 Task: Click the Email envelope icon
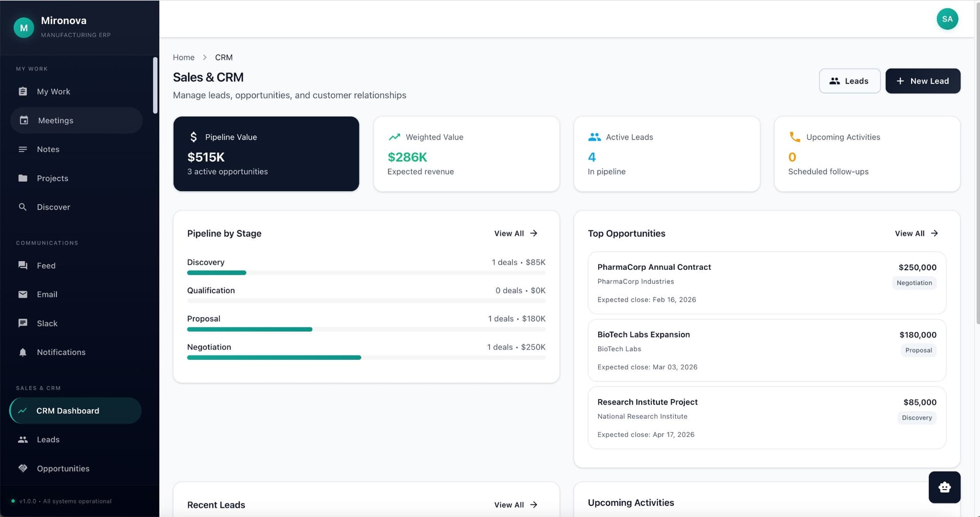tap(23, 294)
